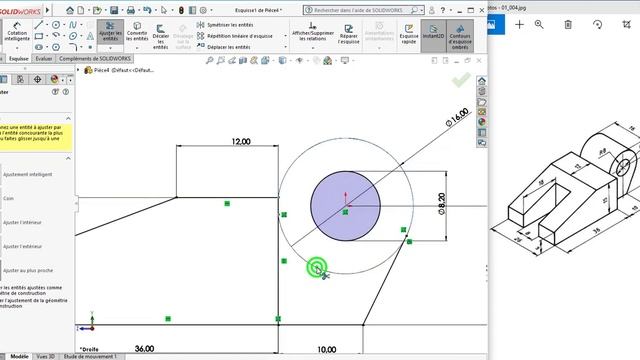The width and height of the screenshot is (640, 360).
Task: Click Afficher/Supprimer les relations button
Action: pyautogui.click(x=313, y=32)
